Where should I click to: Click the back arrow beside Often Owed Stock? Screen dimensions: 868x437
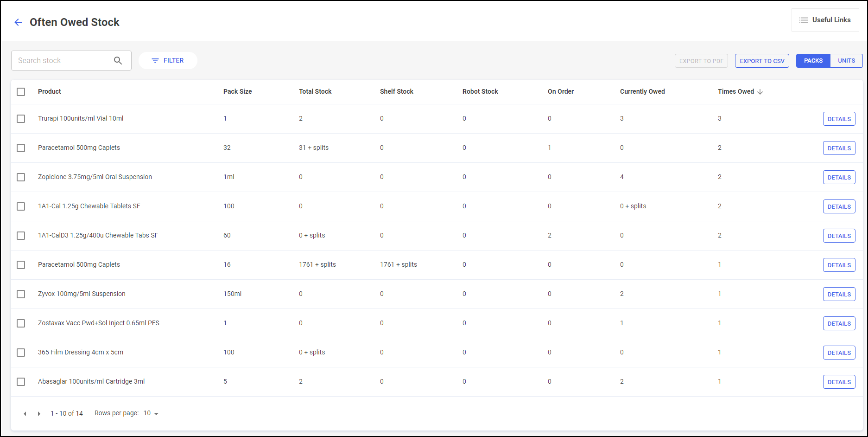click(x=18, y=22)
